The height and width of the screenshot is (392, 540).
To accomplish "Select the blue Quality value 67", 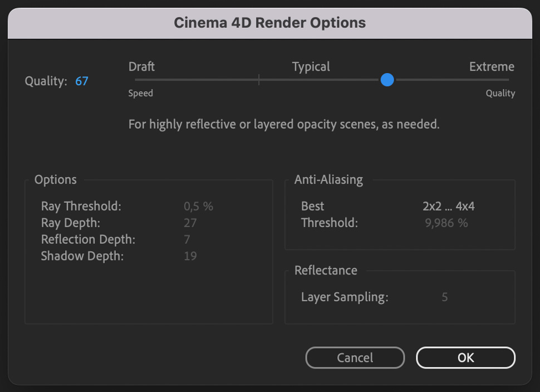I will click(x=82, y=81).
